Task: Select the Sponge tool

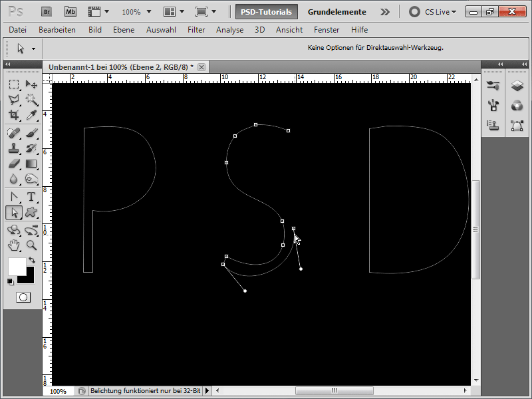Action: pyautogui.click(x=31, y=179)
